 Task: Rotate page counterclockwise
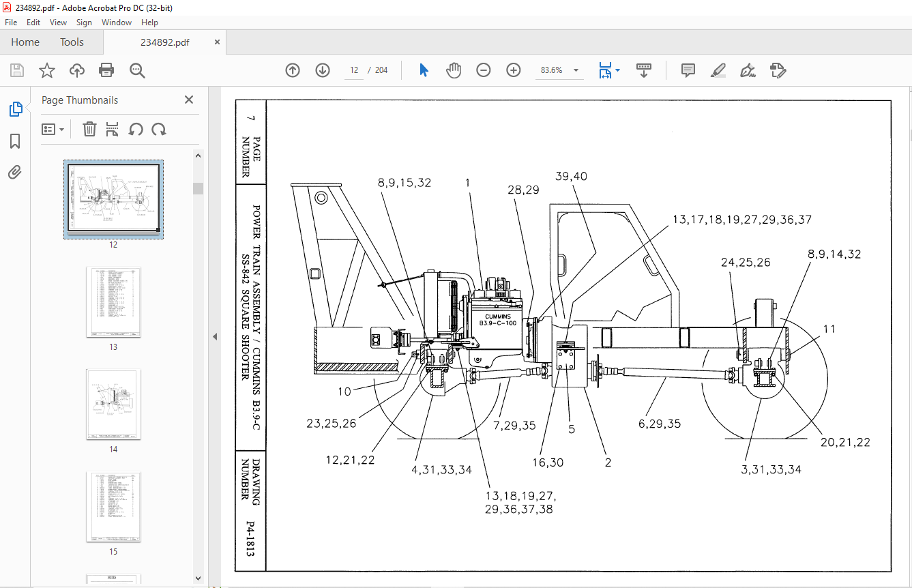click(x=136, y=129)
